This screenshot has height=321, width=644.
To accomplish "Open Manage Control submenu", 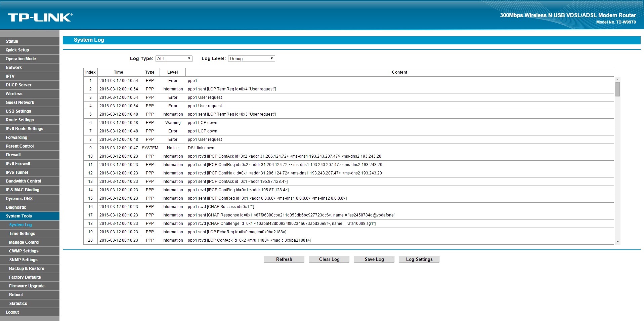I will [x=30, y=242].
